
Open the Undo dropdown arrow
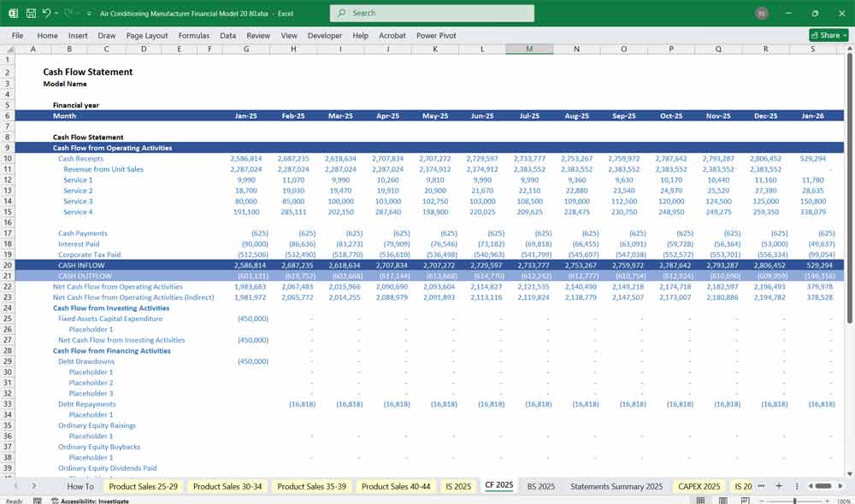click(55, 12)
